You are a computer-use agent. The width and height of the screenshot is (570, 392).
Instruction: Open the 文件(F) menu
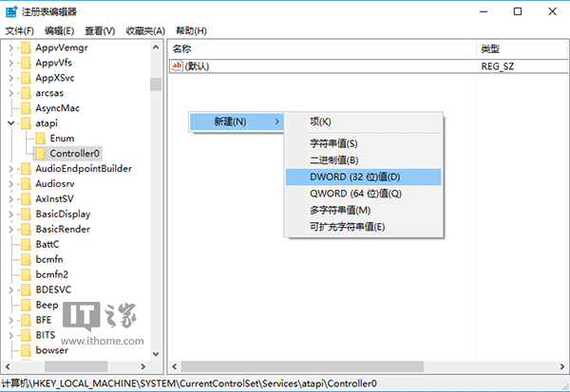(x=19, y=31)
